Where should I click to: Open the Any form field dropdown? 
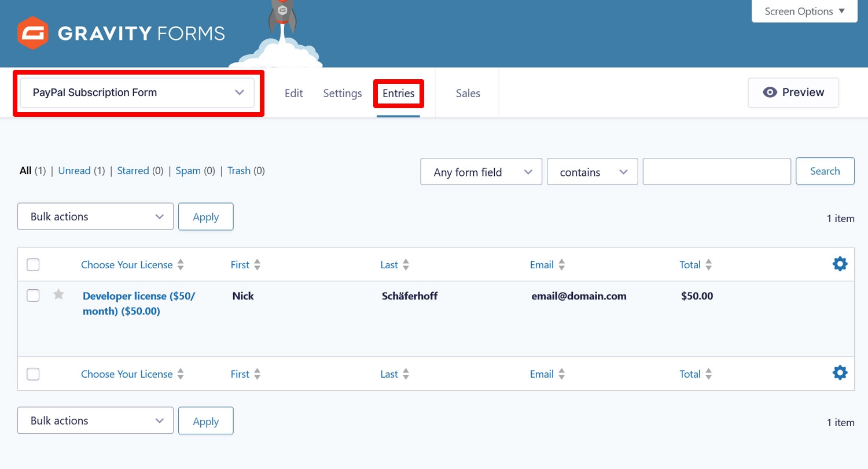(x=481, y=172)
